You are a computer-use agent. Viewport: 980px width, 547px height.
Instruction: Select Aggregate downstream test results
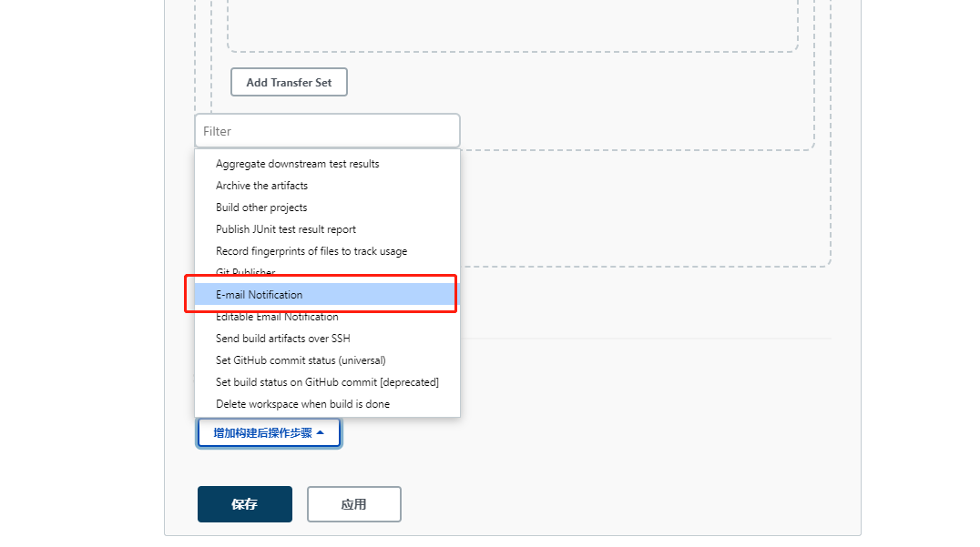(297, 164)
